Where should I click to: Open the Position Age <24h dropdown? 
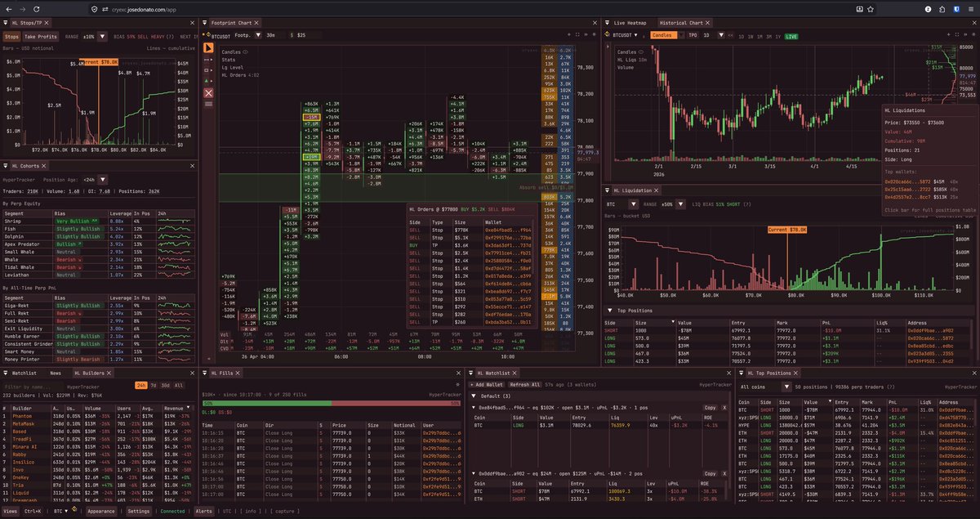coord(103,180)
